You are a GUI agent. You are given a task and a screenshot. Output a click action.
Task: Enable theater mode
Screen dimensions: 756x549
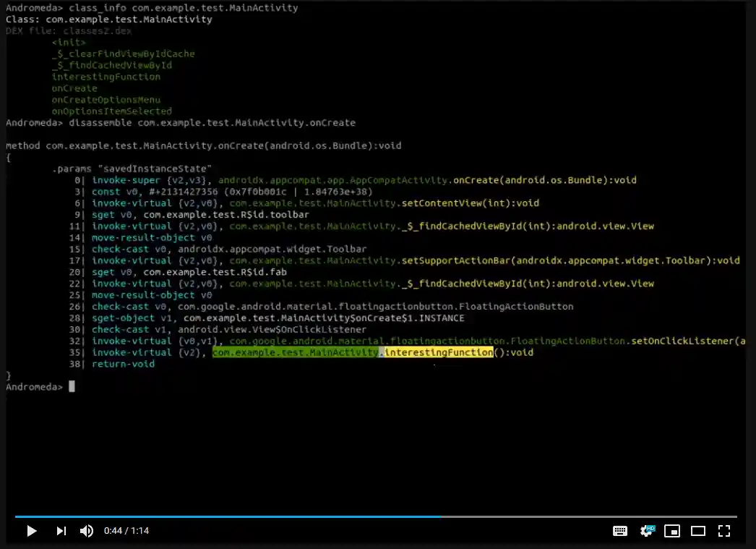697,531
